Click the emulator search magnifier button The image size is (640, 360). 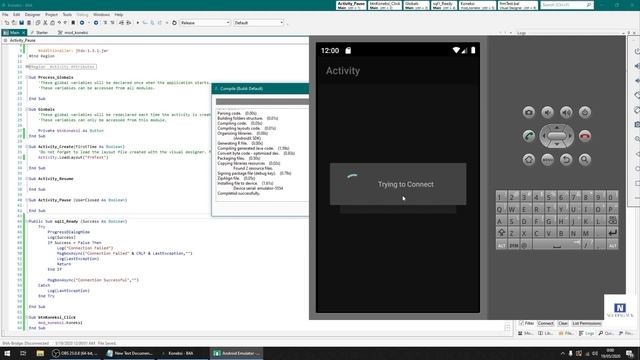[585, 160]
